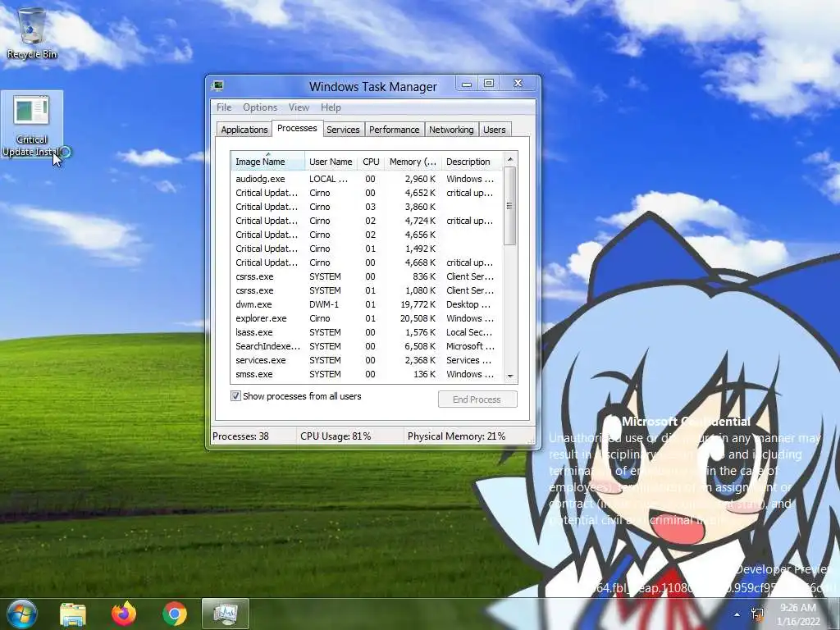
Task: Sort by the Image Name column
Action: [x=267, y=162]
